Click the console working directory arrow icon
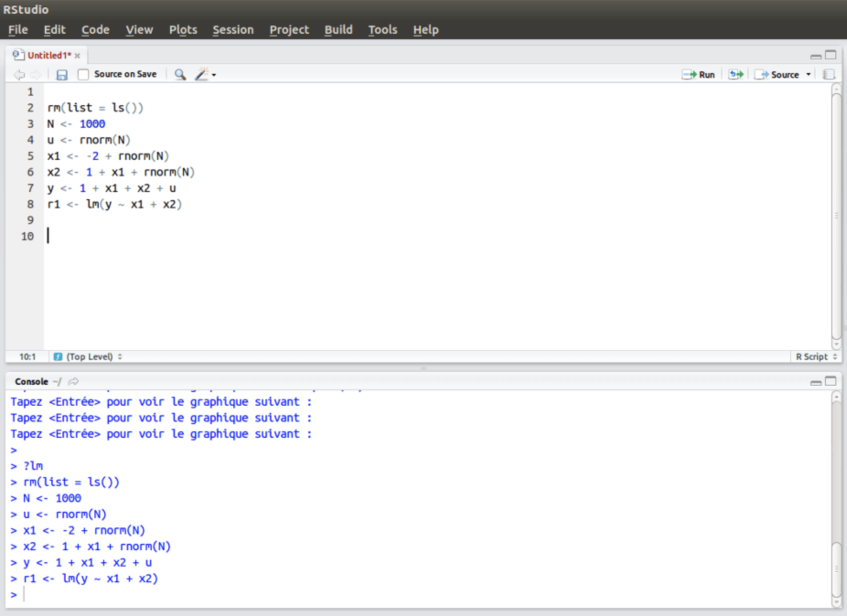This screenshot has height=616, width=847. point(73,382)
